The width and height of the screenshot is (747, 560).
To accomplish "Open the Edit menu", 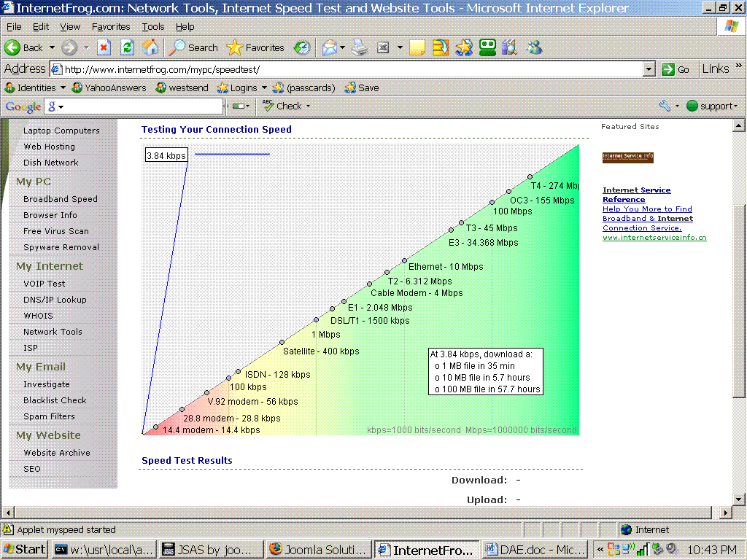I will [x=41, y=27].
